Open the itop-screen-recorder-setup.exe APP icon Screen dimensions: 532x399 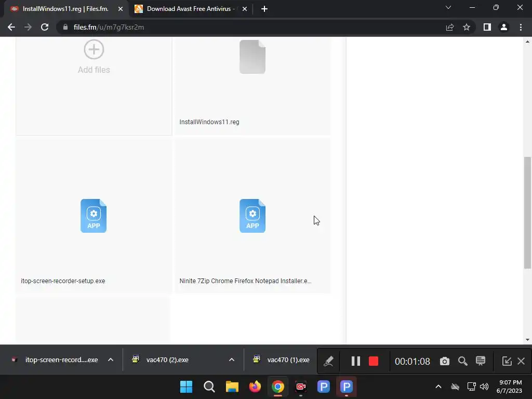[x=94, y=216]
